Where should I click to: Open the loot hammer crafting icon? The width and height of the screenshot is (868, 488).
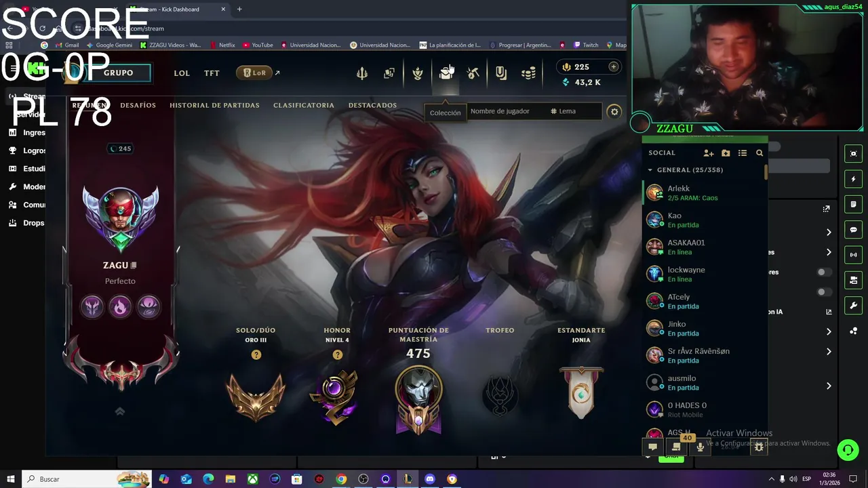click(473, 73)
